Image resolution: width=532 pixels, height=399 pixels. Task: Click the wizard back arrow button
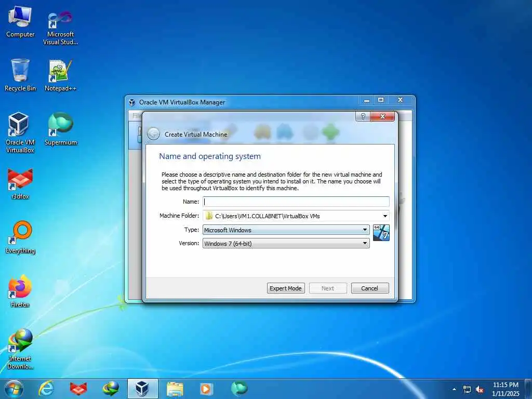click(x=153, y=134)
